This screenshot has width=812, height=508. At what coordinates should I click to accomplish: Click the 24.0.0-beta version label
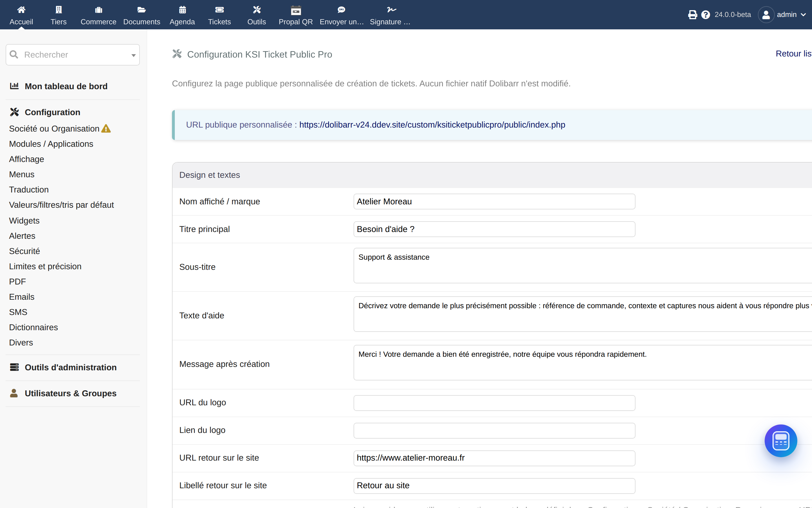pos(732,15)
